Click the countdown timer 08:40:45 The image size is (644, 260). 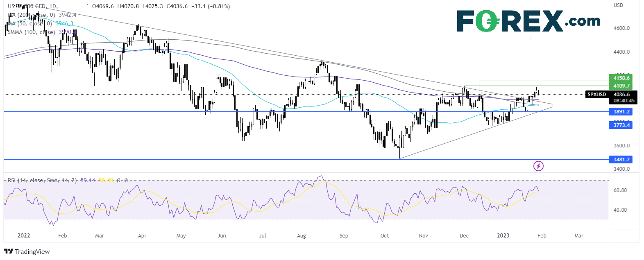click(x=624, y=101)
